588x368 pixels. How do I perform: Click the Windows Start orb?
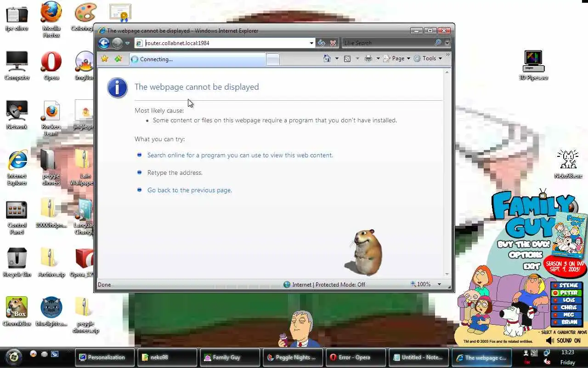pos(14,356)
